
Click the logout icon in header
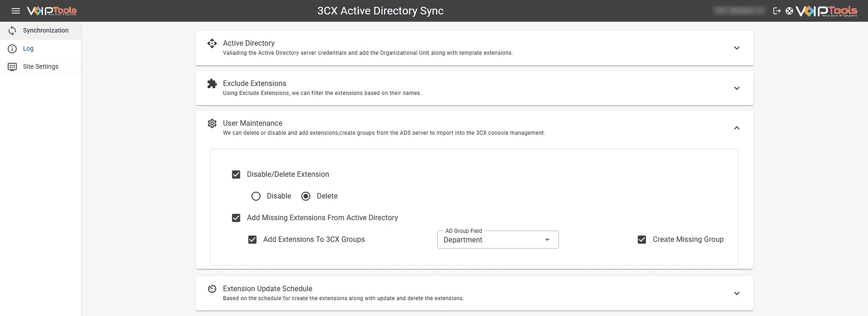[777, 11]
